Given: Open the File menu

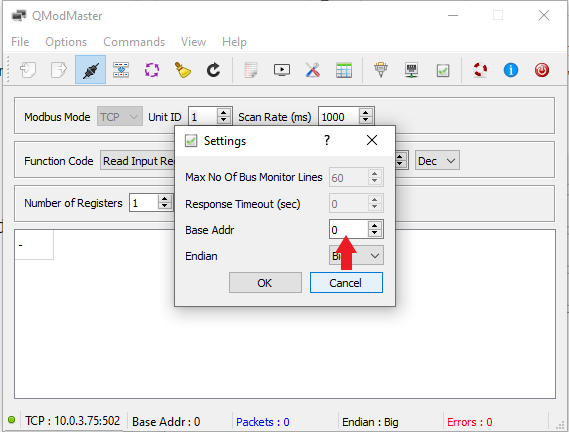Looking at the screenshot, I should click(x=20, y=42).
